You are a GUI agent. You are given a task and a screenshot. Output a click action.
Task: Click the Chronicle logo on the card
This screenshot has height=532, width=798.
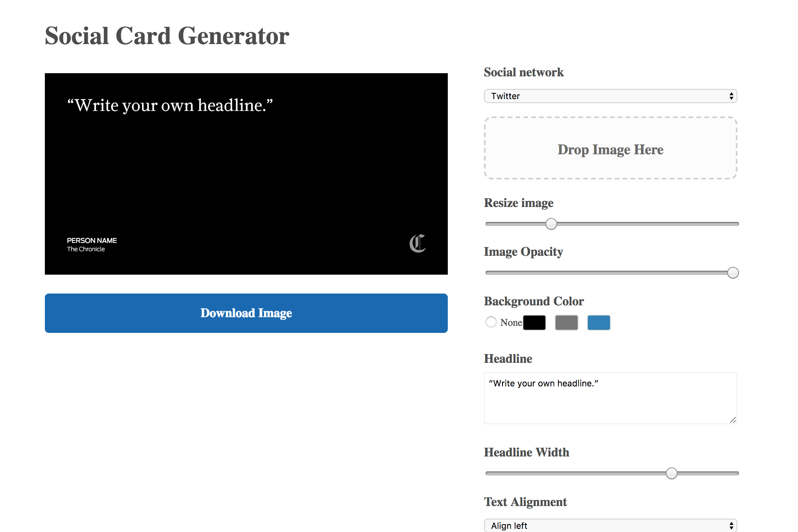click(x=417, y=243)
